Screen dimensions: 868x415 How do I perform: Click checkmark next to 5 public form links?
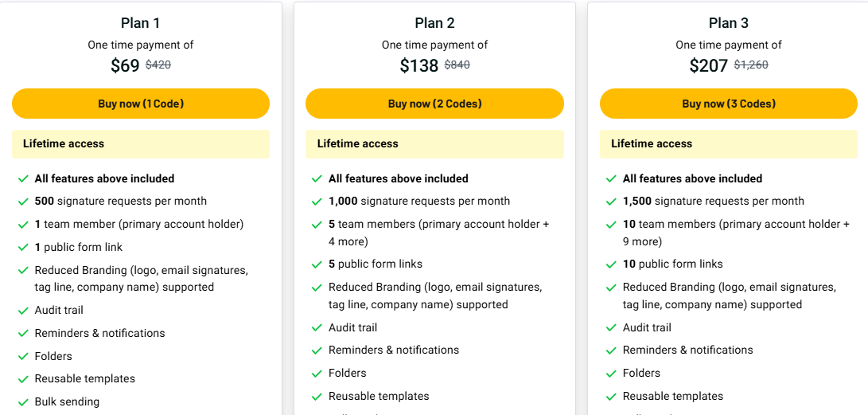pyautogui.click(x=317, y=264)
